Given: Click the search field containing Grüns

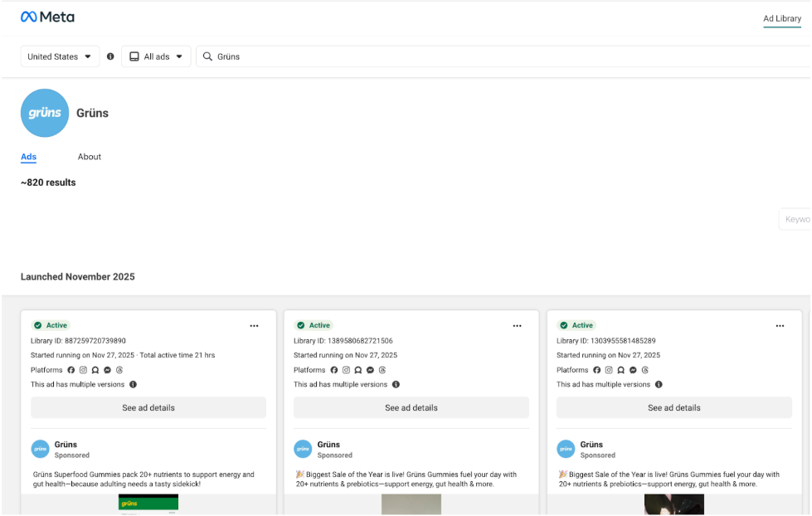Looking at the screenshot, I should click(x=498, y=56).
